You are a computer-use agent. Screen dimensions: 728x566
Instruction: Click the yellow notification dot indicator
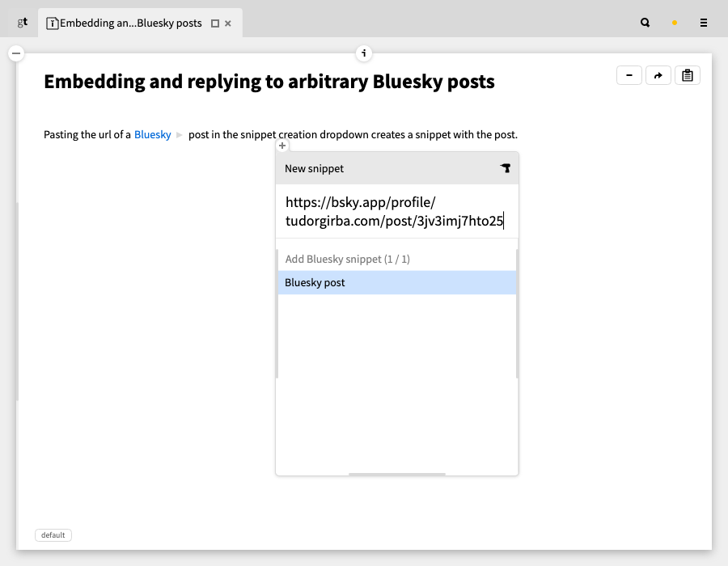674,23
